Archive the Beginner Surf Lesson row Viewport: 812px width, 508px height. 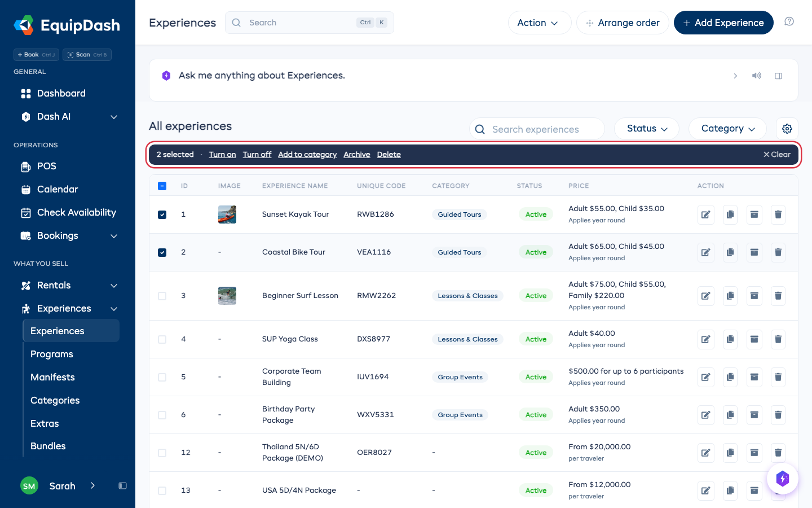[x=754, y=296]
